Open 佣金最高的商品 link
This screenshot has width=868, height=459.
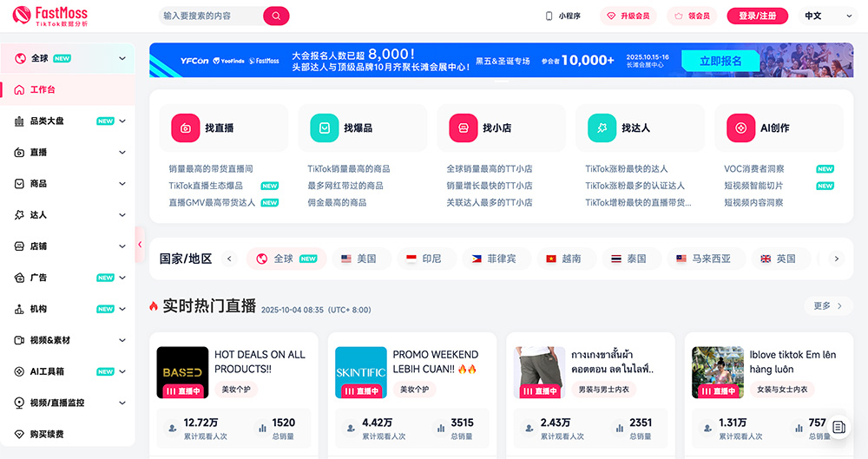tap(337, 203)
